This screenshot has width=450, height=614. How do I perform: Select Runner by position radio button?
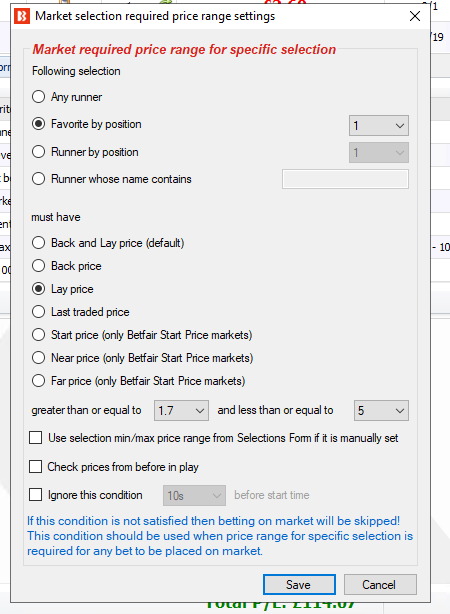38,152
